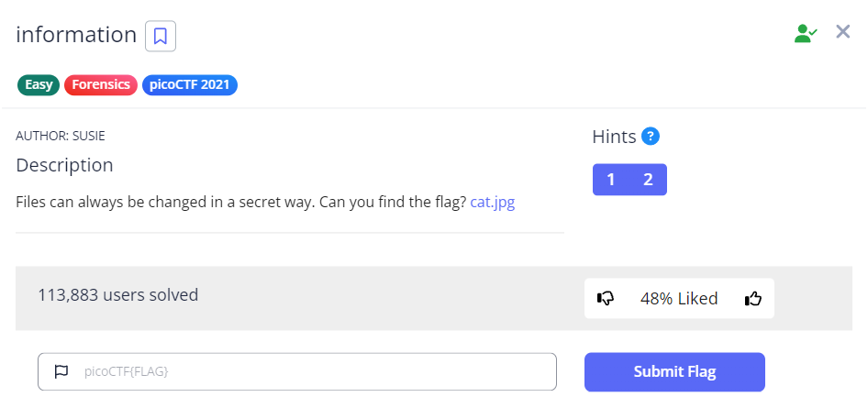Download the cat.jpg file
Viewport: 868px width, 419px height.
point(492,203)
